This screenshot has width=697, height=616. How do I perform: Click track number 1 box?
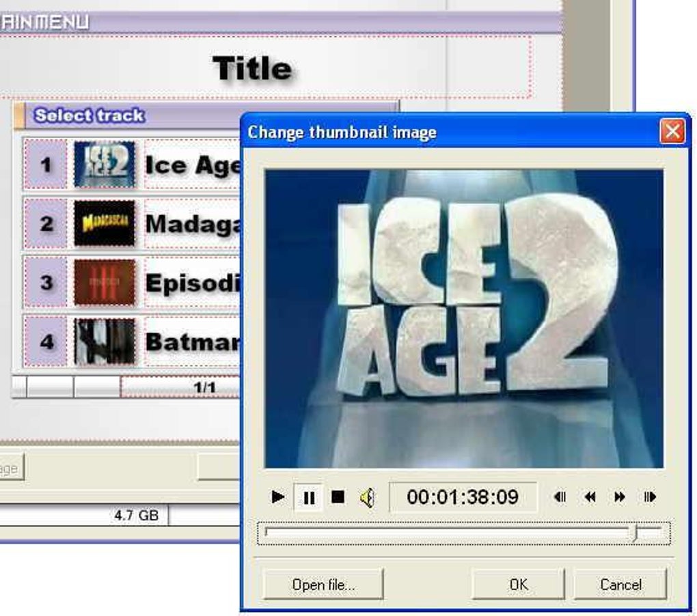pyautogui.click(x=45, y=165)
